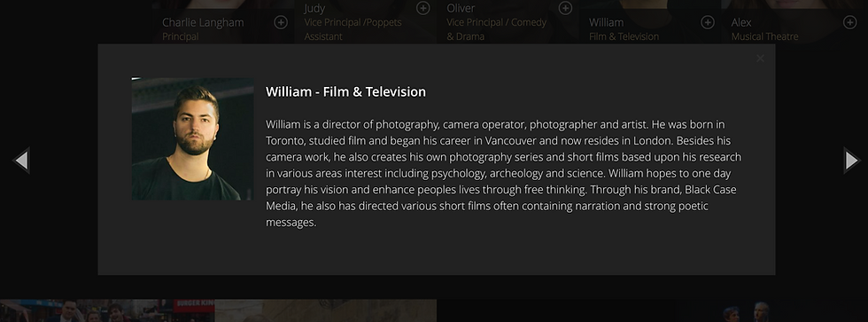Click the Burger King street photo thumbnail
Screen dimensions: 868x322
(x=107, y=311)
